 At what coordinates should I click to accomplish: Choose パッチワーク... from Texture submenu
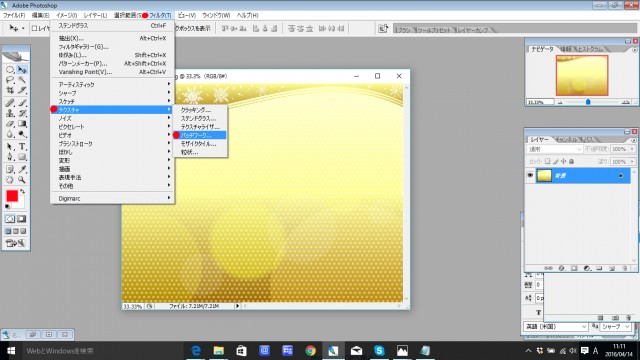point(199,135)
